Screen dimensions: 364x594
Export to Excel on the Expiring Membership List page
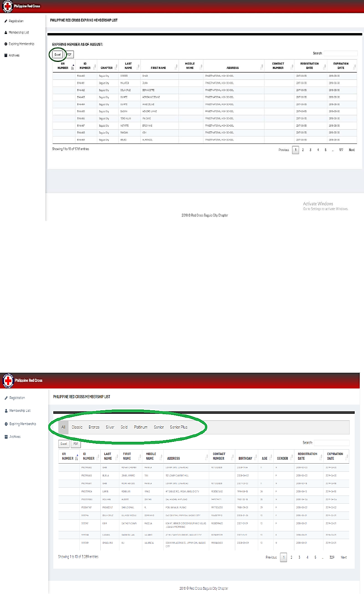(x=58, y=54)
